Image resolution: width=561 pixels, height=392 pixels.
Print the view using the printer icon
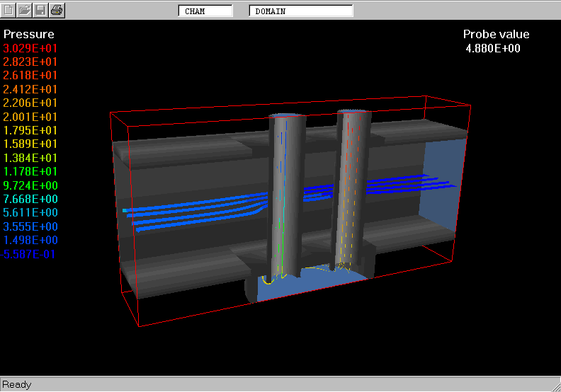57,10
